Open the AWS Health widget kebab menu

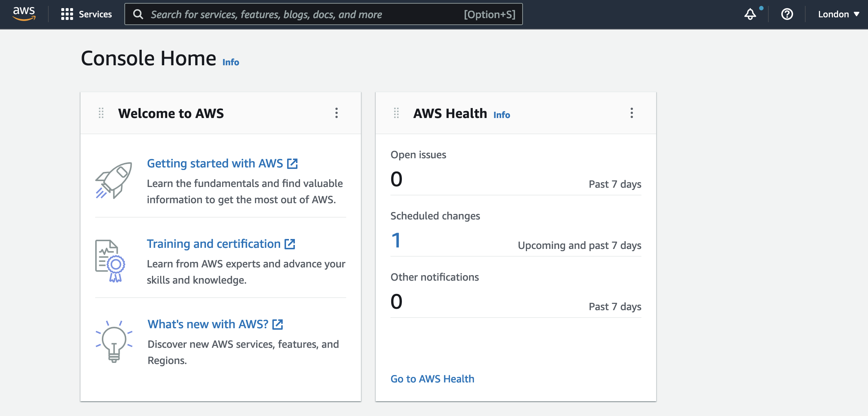[x=631, y=113]
